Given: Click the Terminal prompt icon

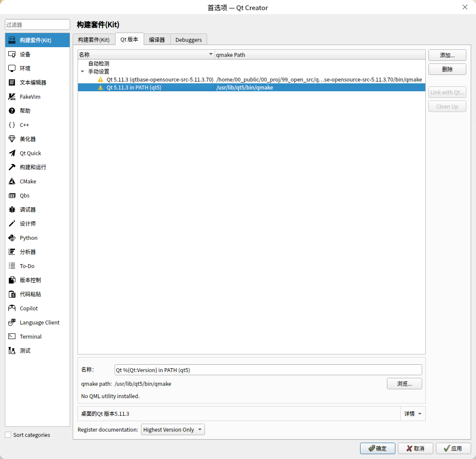Looking at the screenshot, I should click(x=12, y=336).
